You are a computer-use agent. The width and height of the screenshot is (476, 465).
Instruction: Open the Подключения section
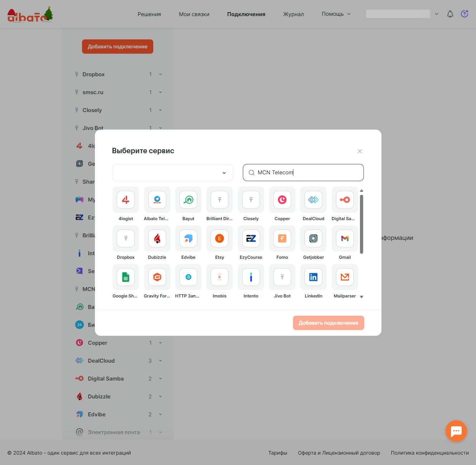[246, 14]
